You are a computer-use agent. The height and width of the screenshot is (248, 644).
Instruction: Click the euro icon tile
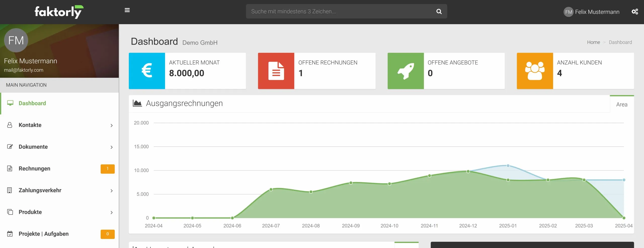(147, 71)
